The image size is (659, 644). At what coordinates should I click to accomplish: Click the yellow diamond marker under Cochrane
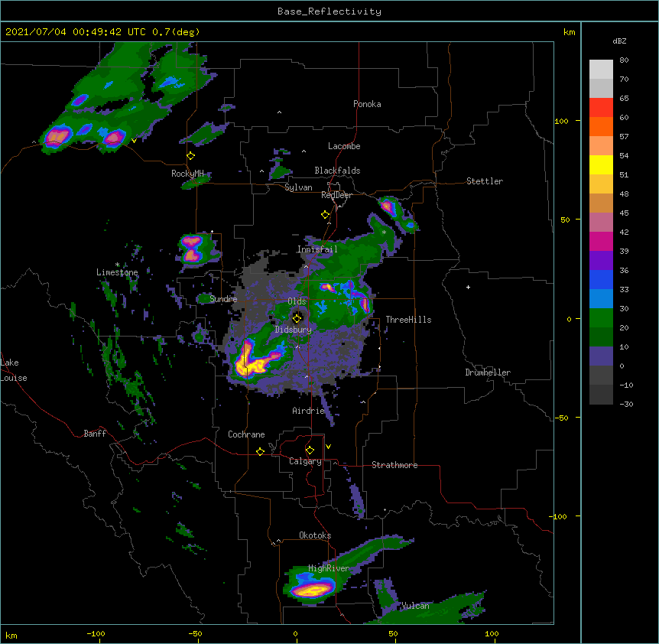pyautogui.click(x=260, y=451)
